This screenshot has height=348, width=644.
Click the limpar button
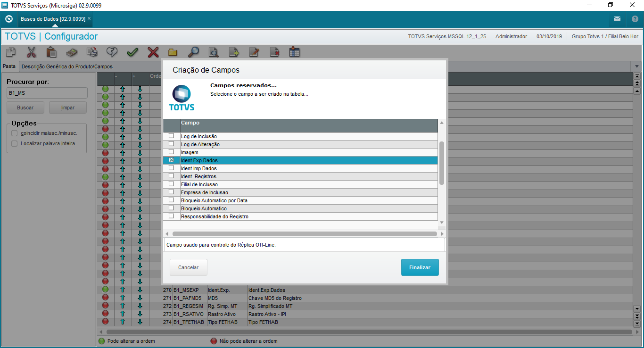tap(68, 108)
